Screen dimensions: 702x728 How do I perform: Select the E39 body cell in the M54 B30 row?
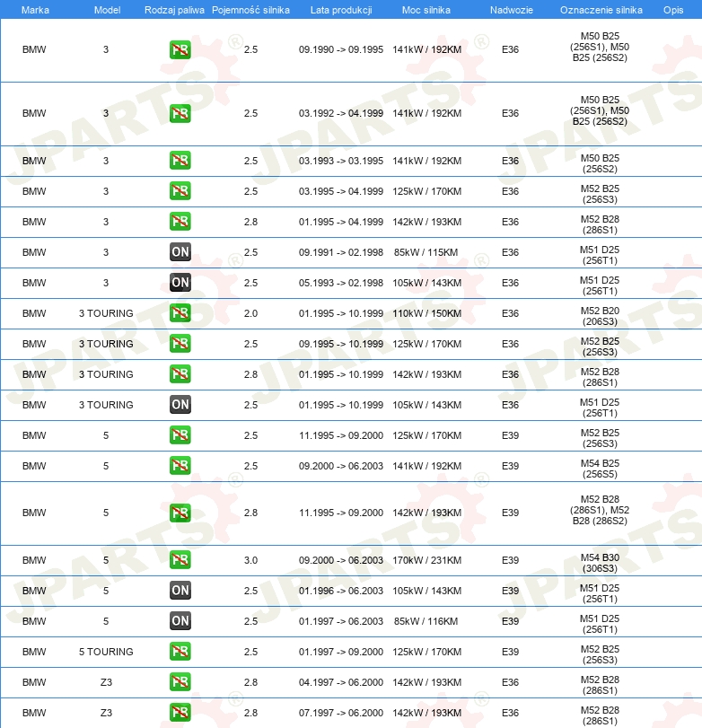coord(510,560)
